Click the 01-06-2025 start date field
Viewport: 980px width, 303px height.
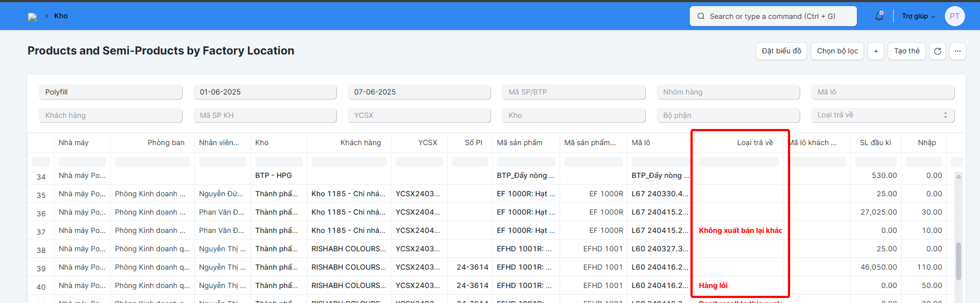pyautogui.click(x=264, y=92)
